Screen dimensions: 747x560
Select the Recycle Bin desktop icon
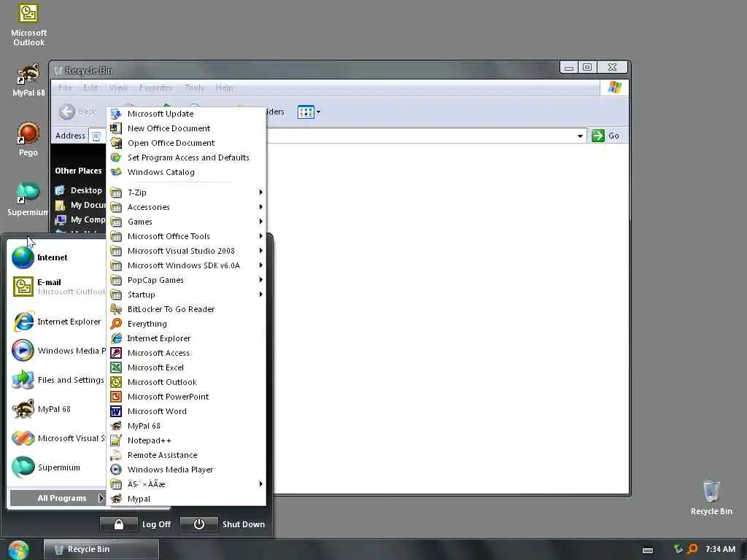(x=711, y=497)
